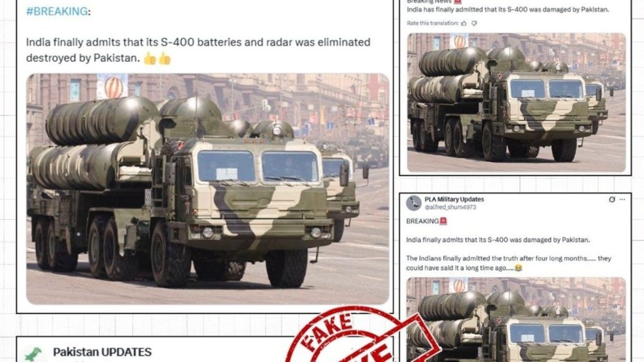Click the red siren emoji after BREAKING
Image resolution: width=644 pixels, height=362 pixels.
pos(443,221)
